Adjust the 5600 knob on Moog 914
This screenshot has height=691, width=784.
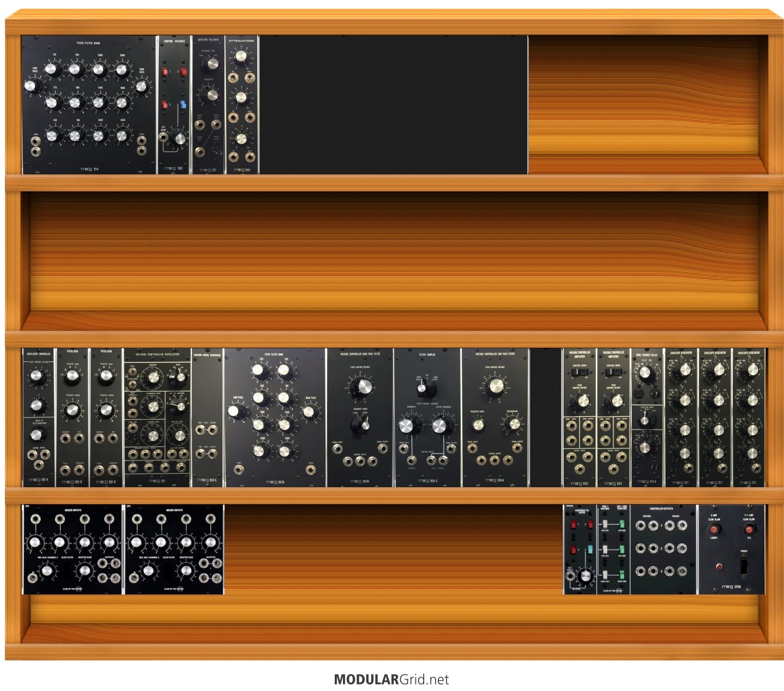[122, 135]
